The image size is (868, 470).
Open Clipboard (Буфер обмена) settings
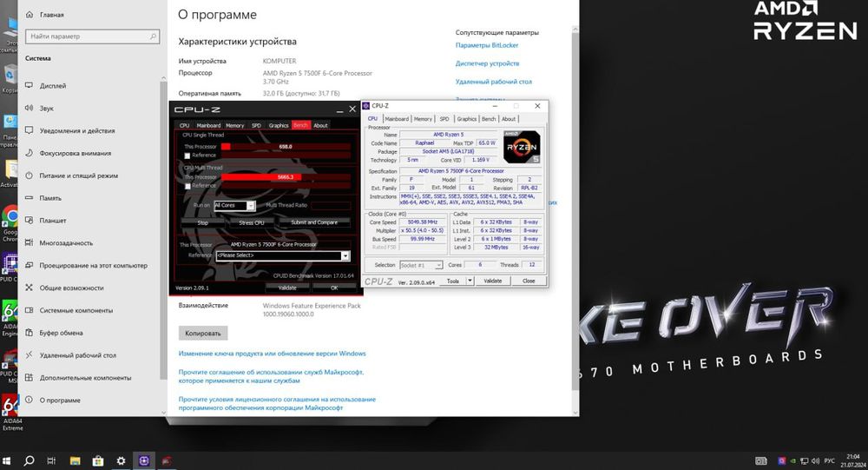pyautogui.click(x=61, y=333)
